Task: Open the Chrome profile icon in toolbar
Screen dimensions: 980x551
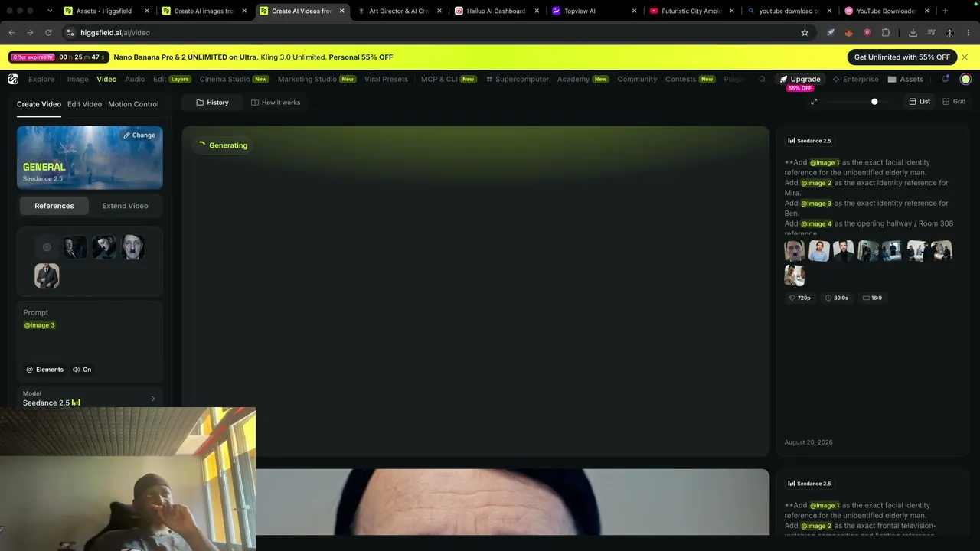Action: pos(949,33)
